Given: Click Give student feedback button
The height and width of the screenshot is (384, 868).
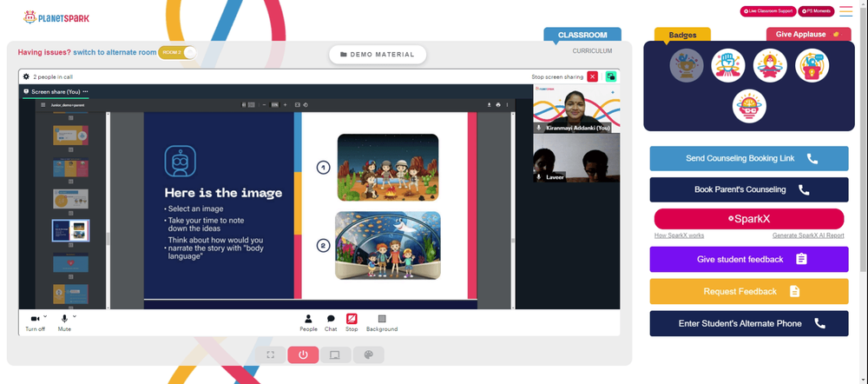Looking at the screenshot, I should tap(748, 259).
